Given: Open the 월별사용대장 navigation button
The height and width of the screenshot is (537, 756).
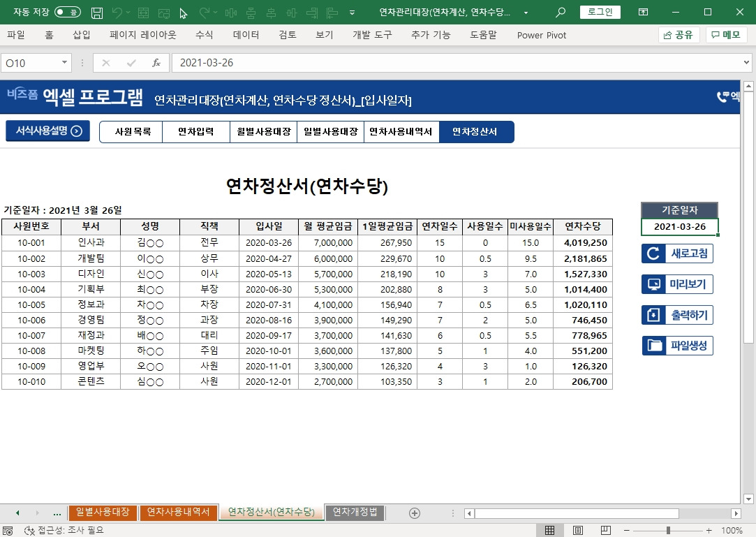Looking at the screenshot, I should (262, 131).
